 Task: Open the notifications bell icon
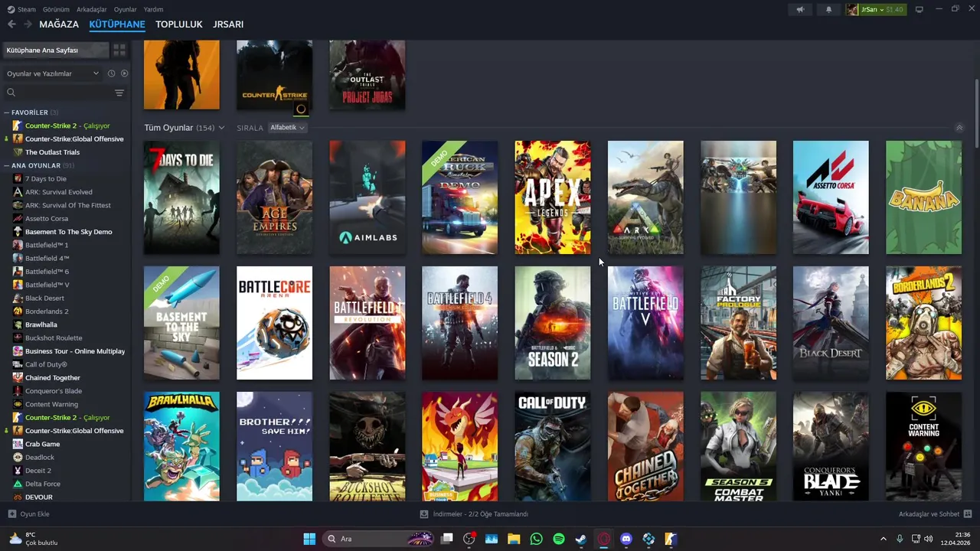point(828,9)
